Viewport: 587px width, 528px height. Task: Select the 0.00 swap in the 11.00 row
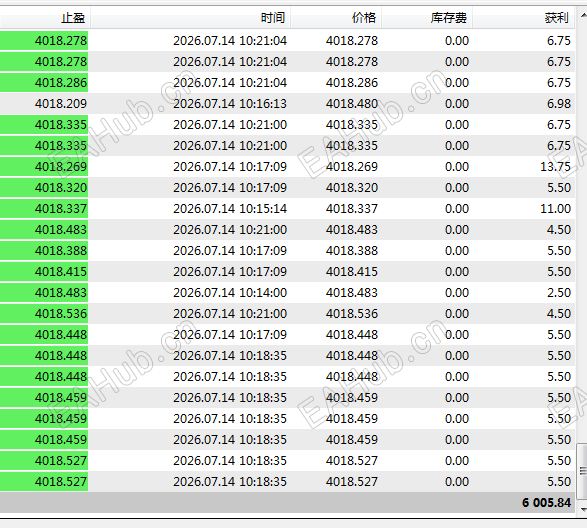pos(457,209)
